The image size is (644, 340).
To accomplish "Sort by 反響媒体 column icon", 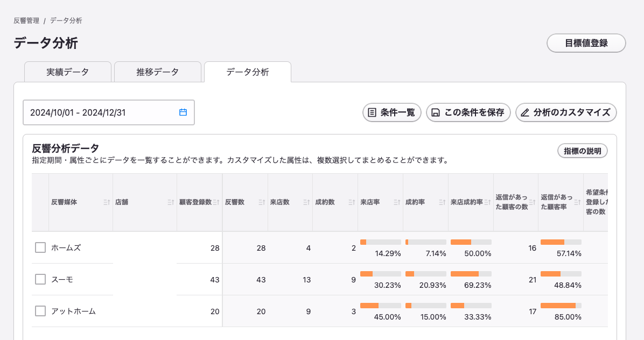I will tap(107, 202).
